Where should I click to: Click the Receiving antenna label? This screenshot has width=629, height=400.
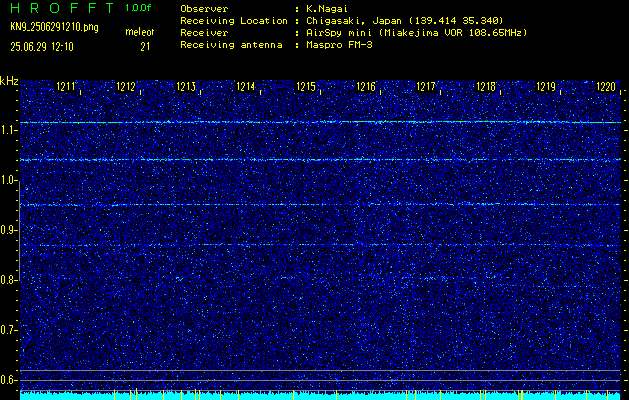tap(231, 45)
